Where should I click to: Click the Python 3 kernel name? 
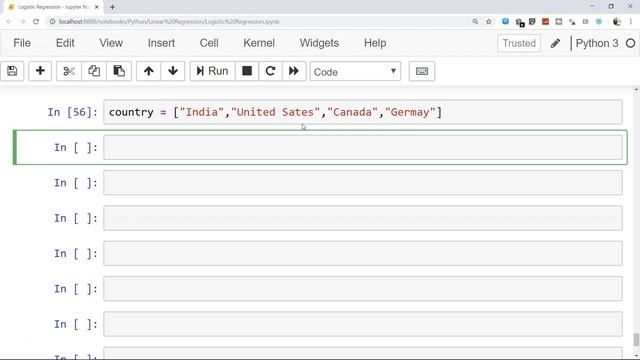click(x=597, y=43)
